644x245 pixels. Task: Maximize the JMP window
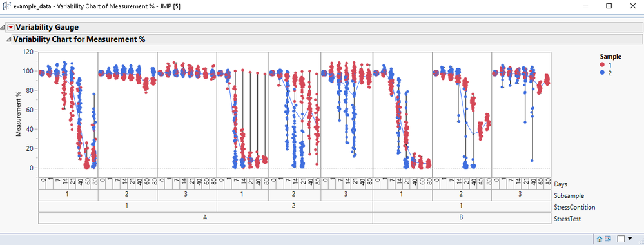click(609, 6)
